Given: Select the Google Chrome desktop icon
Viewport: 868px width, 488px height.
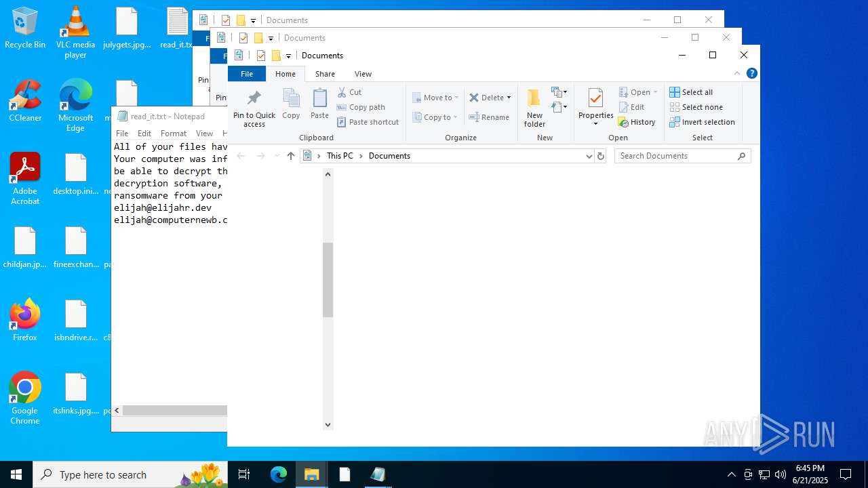Looking at the screenshot, I should (x=25, y=399).
